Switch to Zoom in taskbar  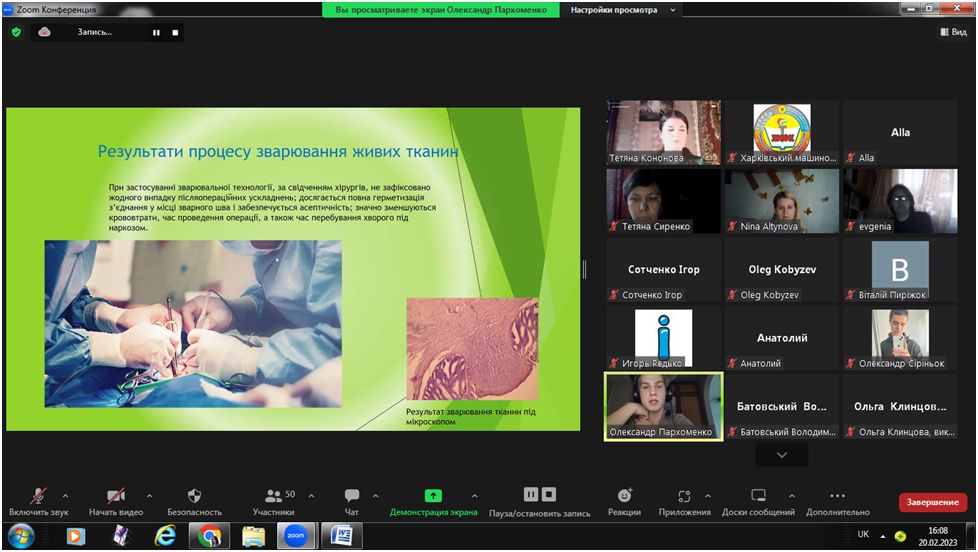click(x=296, y=536)
